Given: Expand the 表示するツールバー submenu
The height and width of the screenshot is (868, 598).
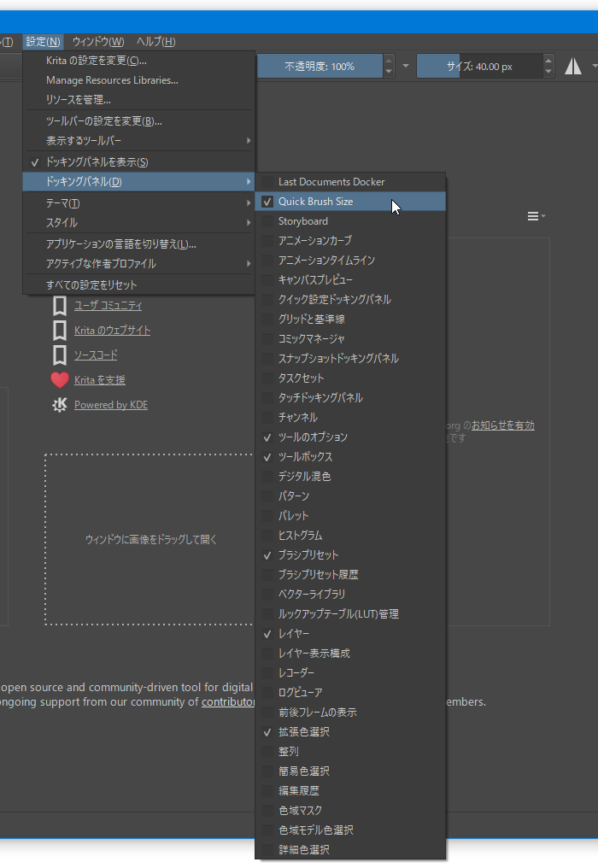Looking at the screenshot, I should click(x=138, y=141).
